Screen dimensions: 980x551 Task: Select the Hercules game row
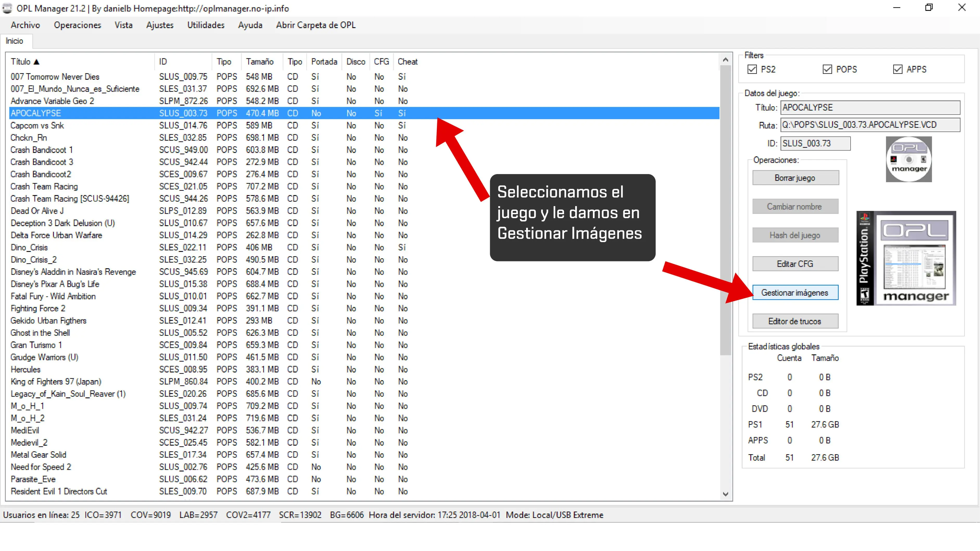[364, 369]
